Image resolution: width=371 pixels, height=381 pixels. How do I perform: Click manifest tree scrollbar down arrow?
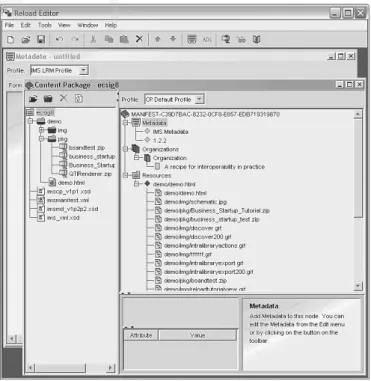[x=358, y=286]
